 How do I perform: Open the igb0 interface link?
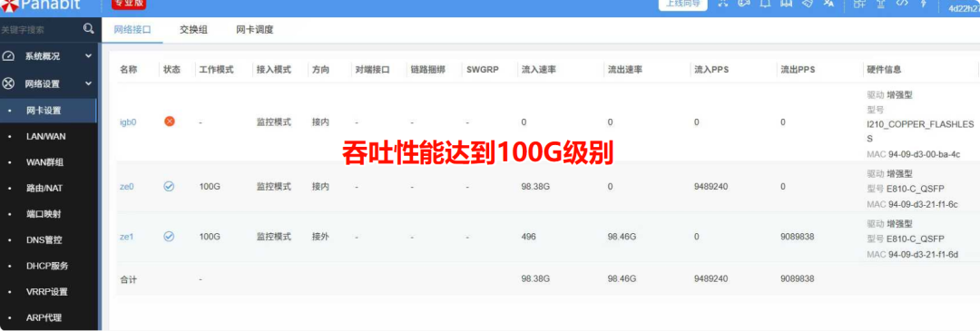tap(128, 122)
